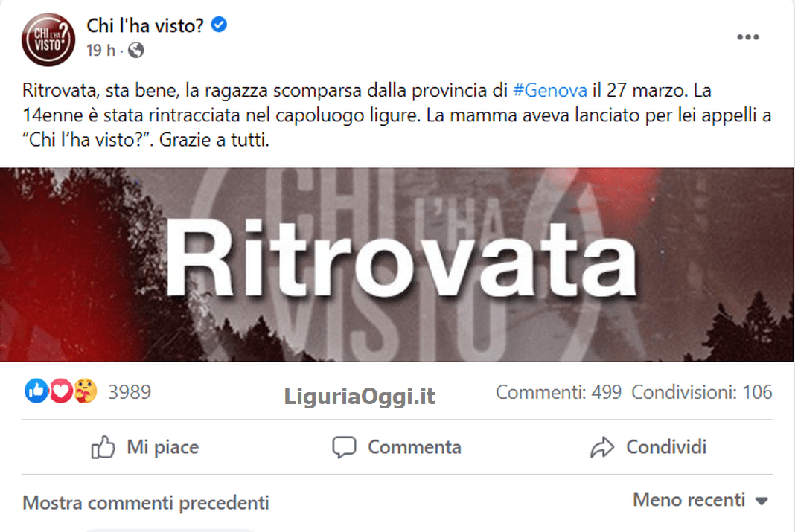The width and height of the screenshot is (795, 532).
Task: Open the Commenti: 499 count
Action: tap(559, 392)
